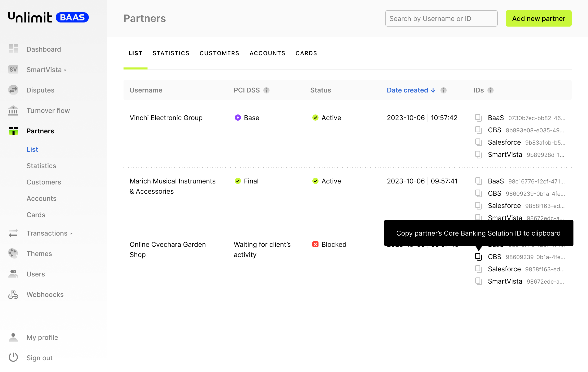The image size is (588, 372).
Task: Click the Sign out power icon
Action: point(13,357)
